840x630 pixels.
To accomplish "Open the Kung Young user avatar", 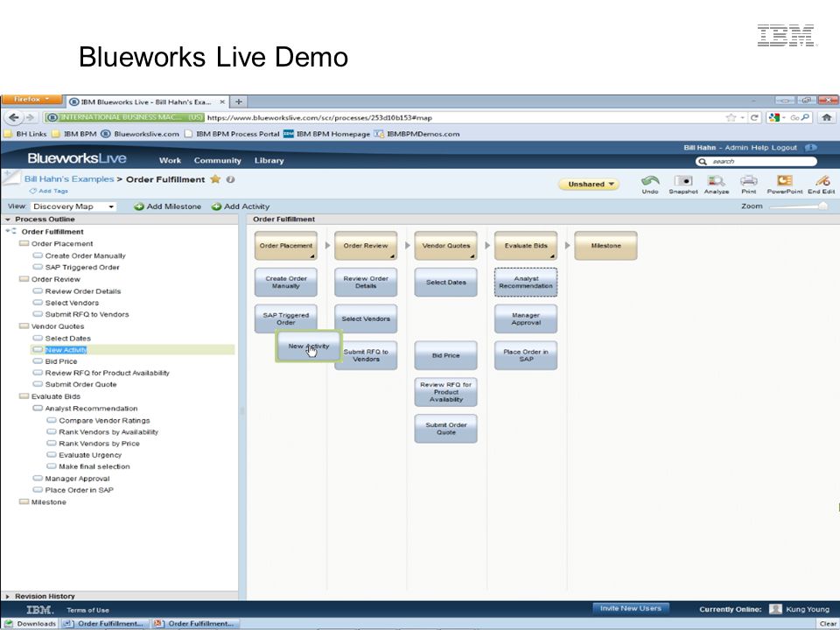I will click(x=775, y=609).
